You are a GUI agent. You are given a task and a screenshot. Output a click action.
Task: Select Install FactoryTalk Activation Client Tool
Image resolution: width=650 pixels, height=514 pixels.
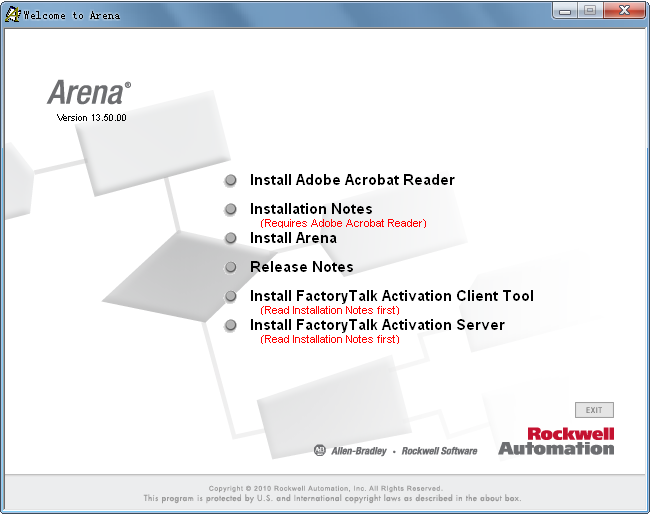pos(392,296)
